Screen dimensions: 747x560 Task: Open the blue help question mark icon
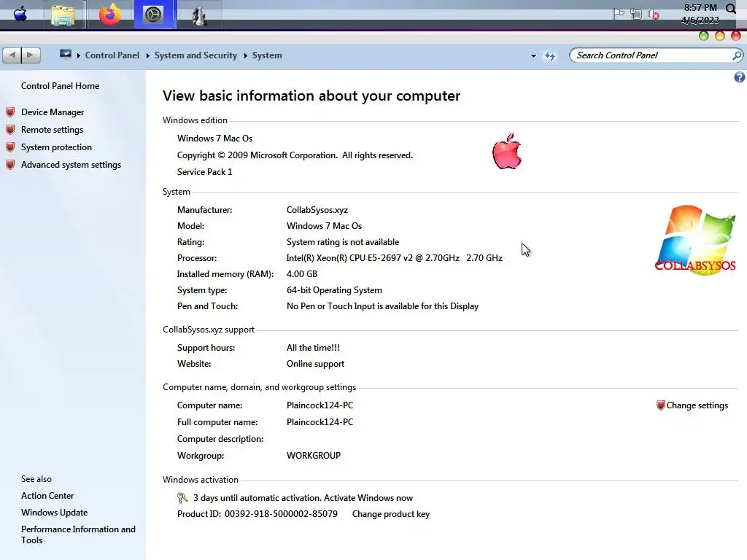point(740,77)
